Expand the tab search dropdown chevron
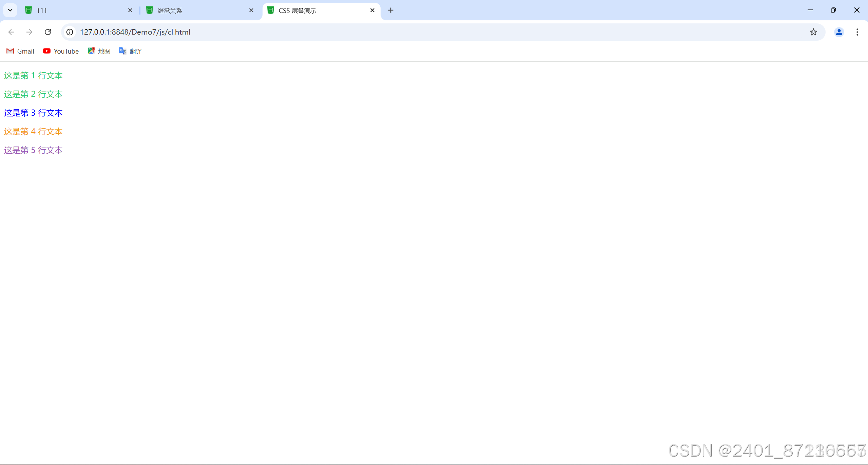 coord(10,10)
